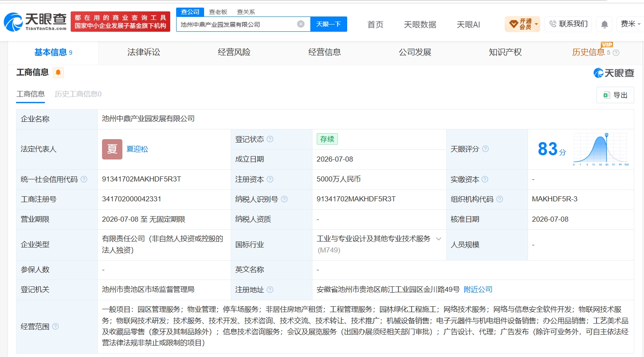Open the 费米 user dropdown

point(630,24)
